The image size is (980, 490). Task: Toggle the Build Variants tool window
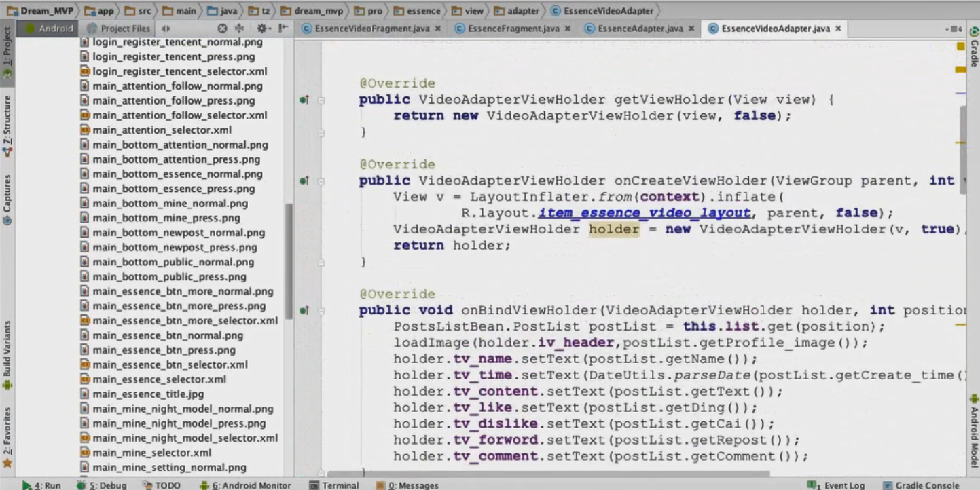[x=7, y=355]
